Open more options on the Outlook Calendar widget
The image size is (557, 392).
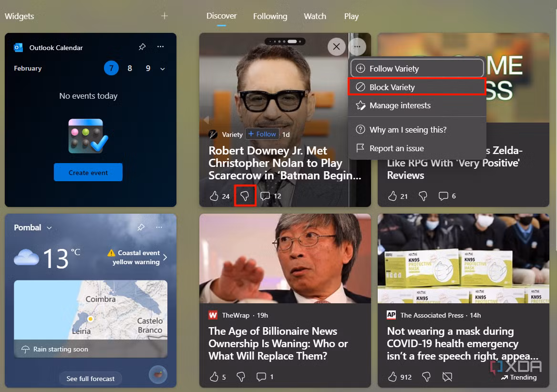click(160, 47)
